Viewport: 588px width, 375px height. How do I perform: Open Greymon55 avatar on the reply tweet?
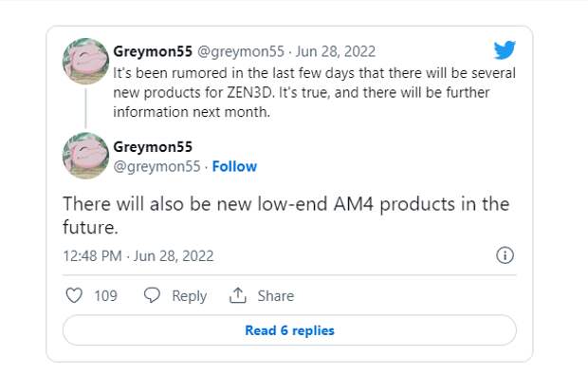(86, 156)
